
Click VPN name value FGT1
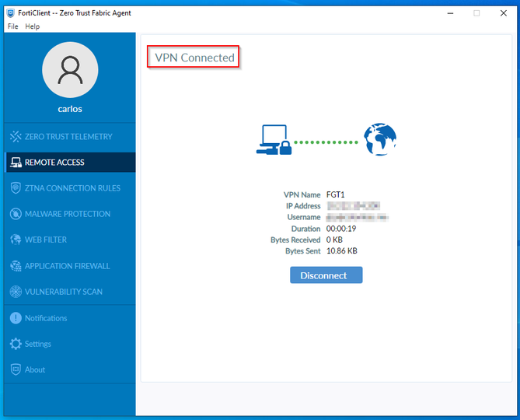tap(336, 194)
